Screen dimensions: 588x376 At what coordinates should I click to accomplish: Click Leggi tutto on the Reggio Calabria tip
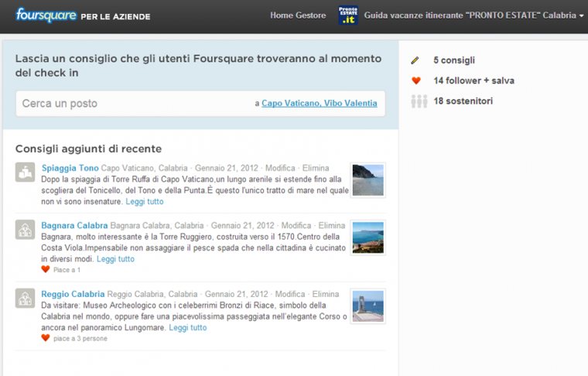click(188, 327)
